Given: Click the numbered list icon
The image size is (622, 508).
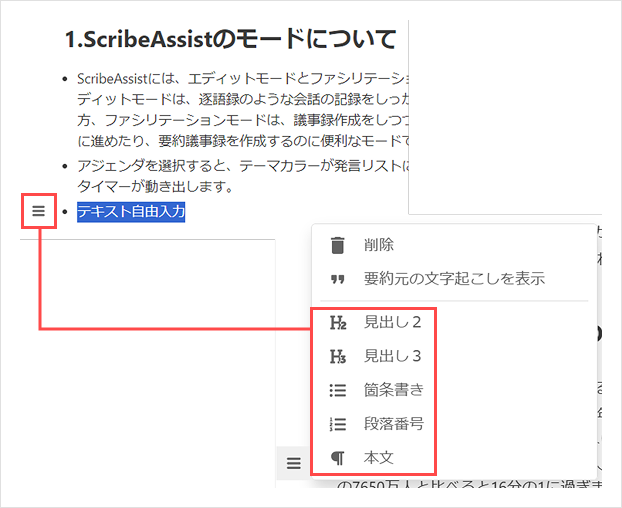Looking at the screenshot, I should [x=338, y=424].
